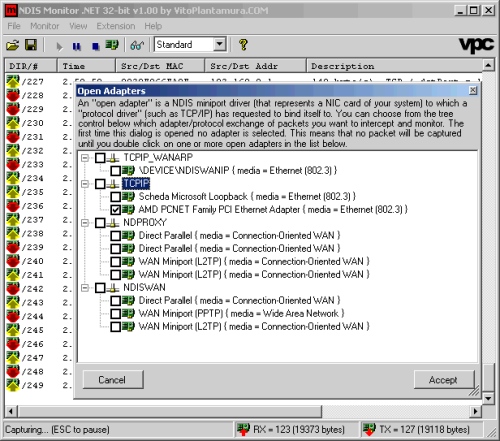Image resolution: width=500 pixels, height=441 pixels.
Task: Click the DIR/# column header
Action: pos(31,66)
